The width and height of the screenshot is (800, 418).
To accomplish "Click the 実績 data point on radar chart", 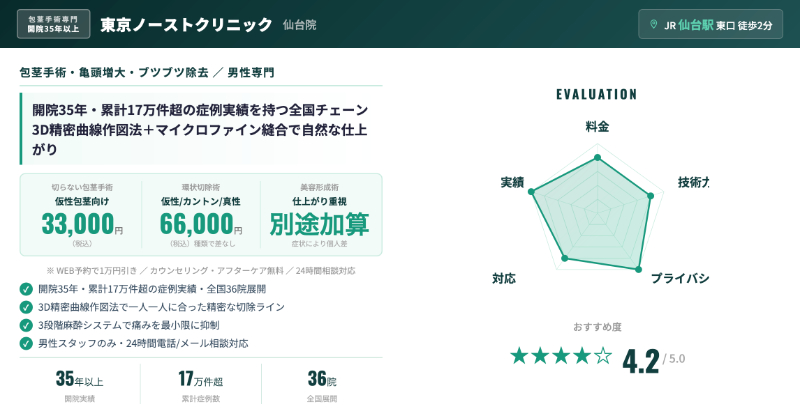I will [x=532, y=192].
